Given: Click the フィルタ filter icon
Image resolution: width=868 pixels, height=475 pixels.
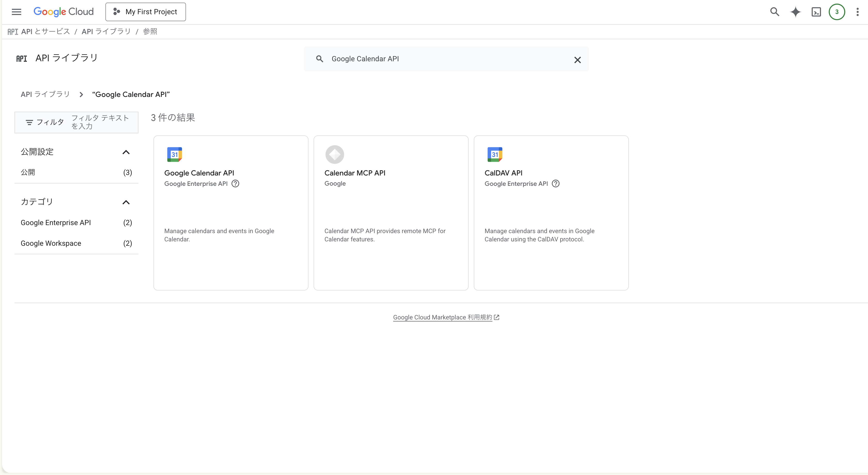Looking at the screenshot, I should (x=29, y=122).
